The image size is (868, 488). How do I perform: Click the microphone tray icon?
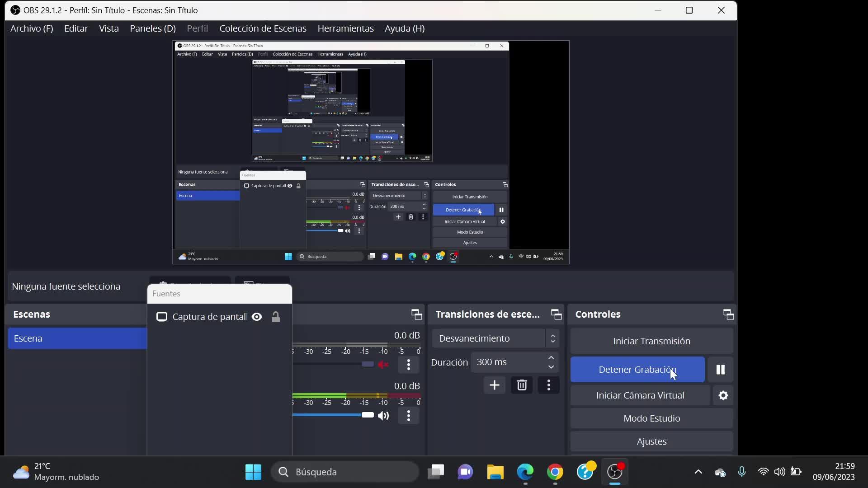pyautogui.click(x=742, y=472)
